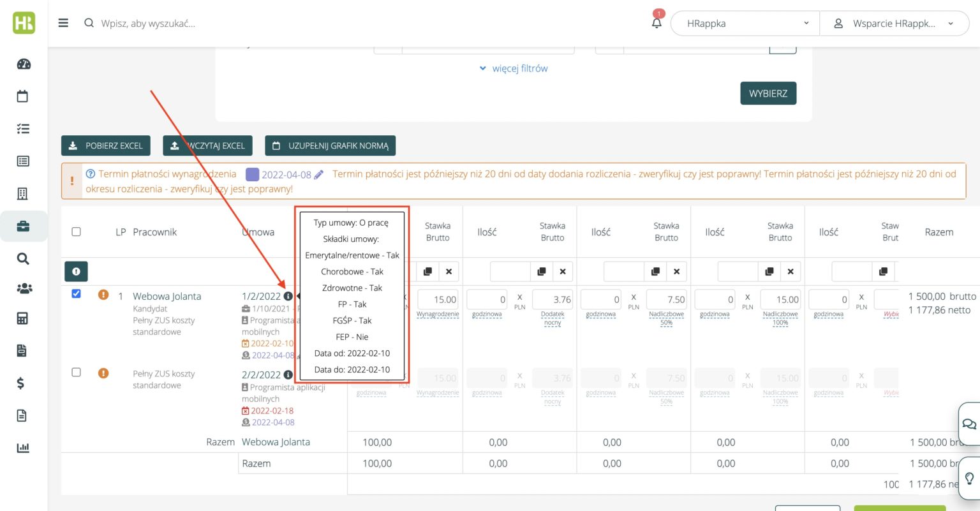The image size is (980, 511).
Task: Click info icon beside contract 2/2/2022
Action: (x=288, y=375)
